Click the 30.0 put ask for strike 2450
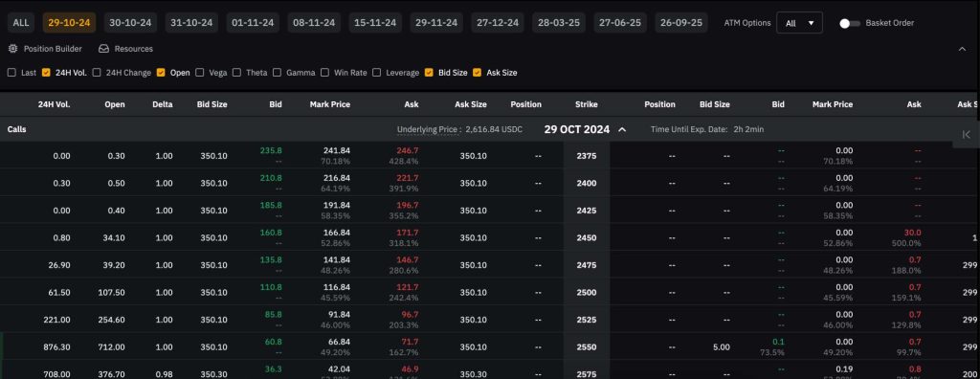The width and height of the screenshot is (980, 379). [912, 232]
